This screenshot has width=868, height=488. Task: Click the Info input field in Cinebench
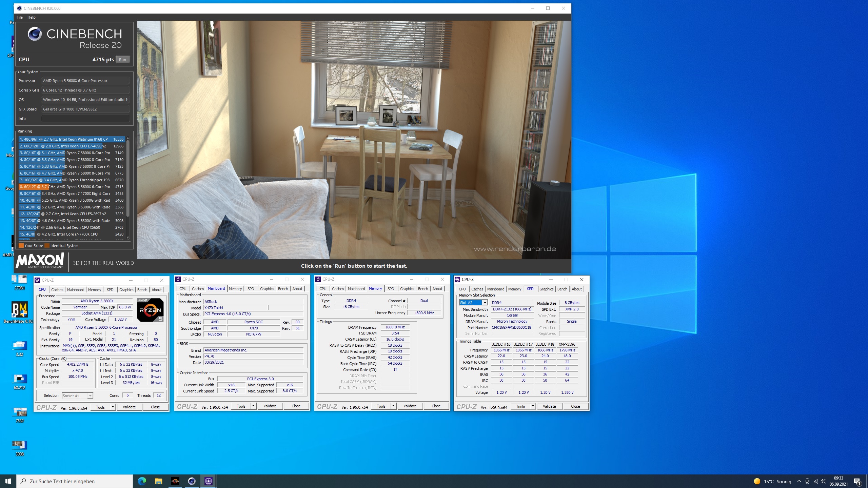coord(85,119)
